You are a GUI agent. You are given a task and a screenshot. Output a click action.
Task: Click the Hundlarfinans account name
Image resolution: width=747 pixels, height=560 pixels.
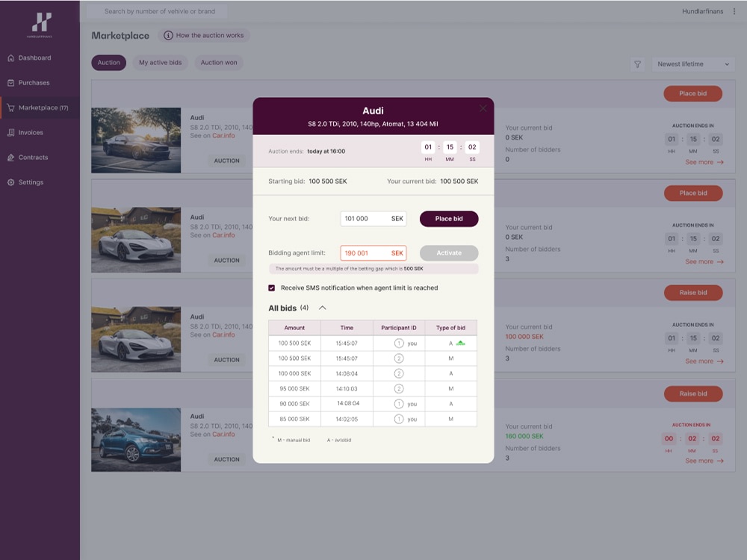pyautogui.click(x=702, y=11)
